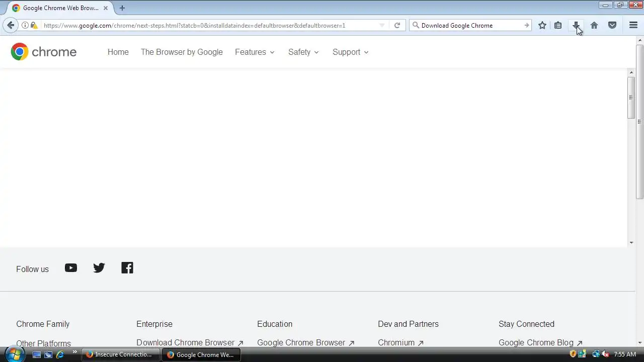Image resolution: width=644 pixels, height=362 pixels.
Task: Click inner page scrollbar up arrow
Action: point(631,73)
